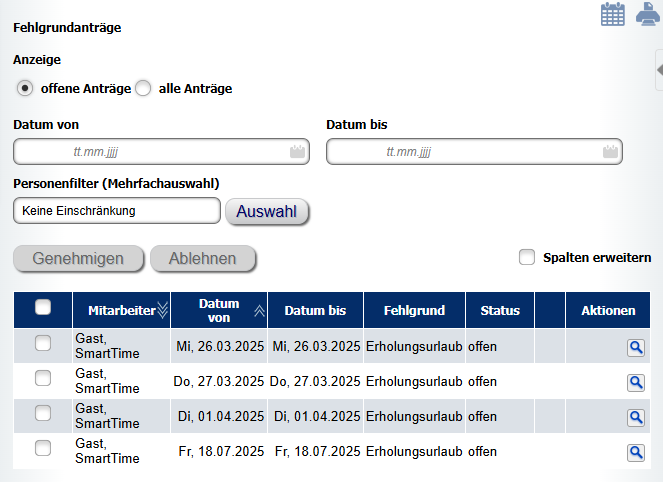Click magnifier icon for the 01.04.2025 request
Image resolution: width=663 pixels, height=482 pixels.
click(636, 418)
